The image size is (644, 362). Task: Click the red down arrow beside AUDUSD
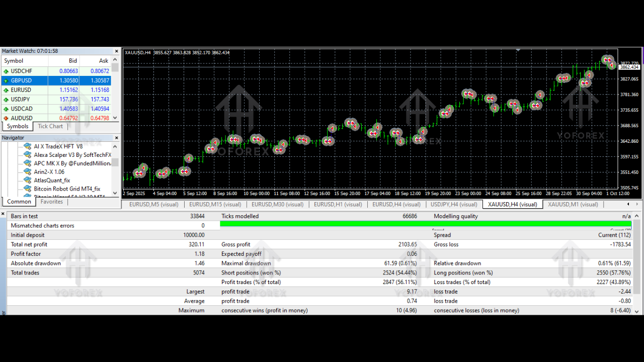point(5,118)
